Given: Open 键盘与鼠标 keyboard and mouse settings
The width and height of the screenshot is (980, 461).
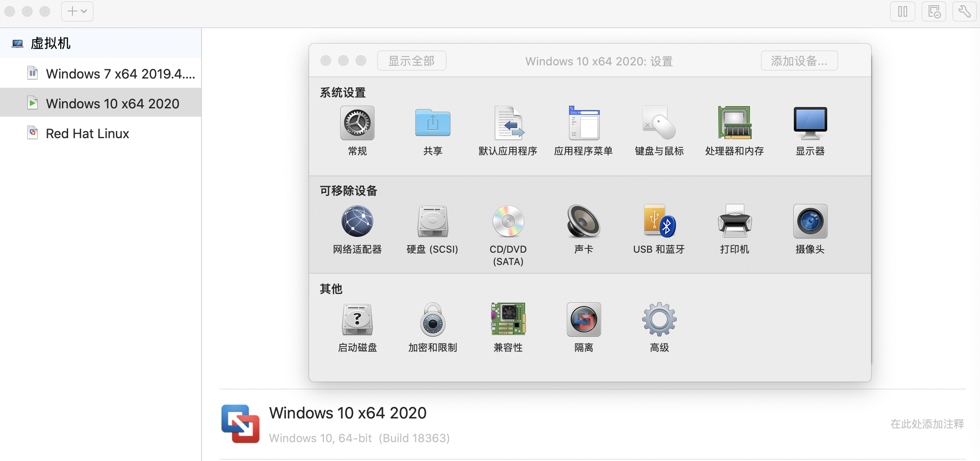Looking at the screenshot, I should click(659, 123).
